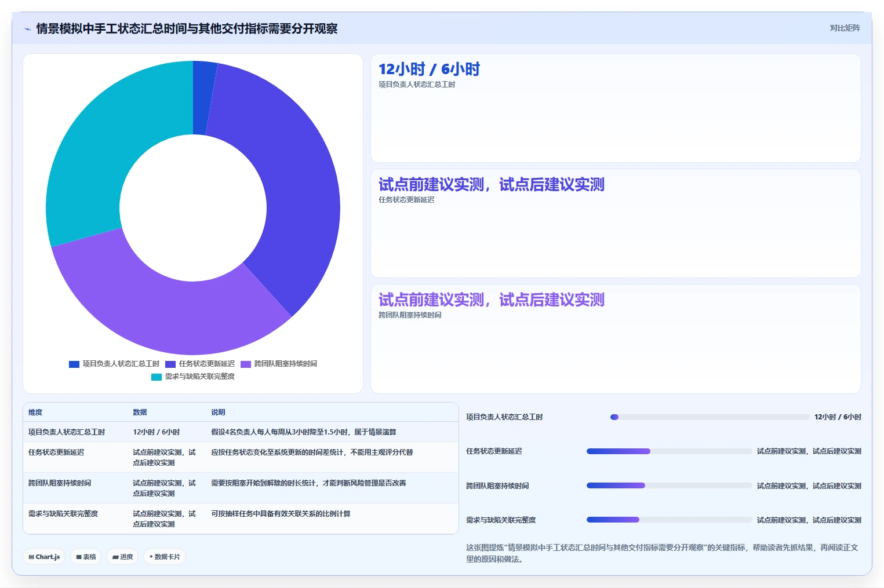Click description starting 可按抽样任务

pyautogui.click(x=281, y=514)
